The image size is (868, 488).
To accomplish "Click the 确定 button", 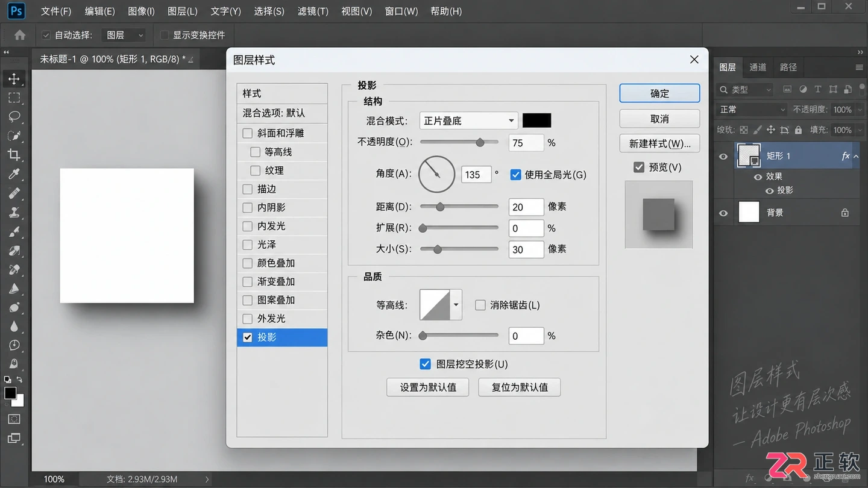I will point(659,93).
